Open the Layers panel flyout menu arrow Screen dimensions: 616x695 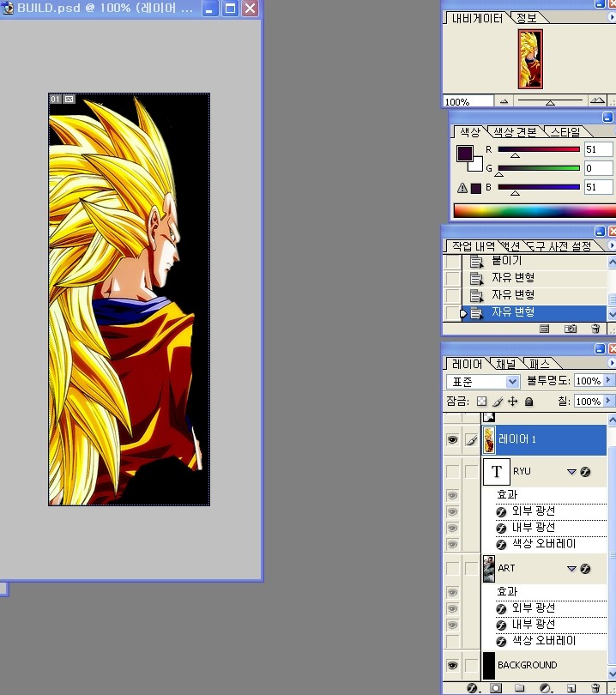click(612, 363)
